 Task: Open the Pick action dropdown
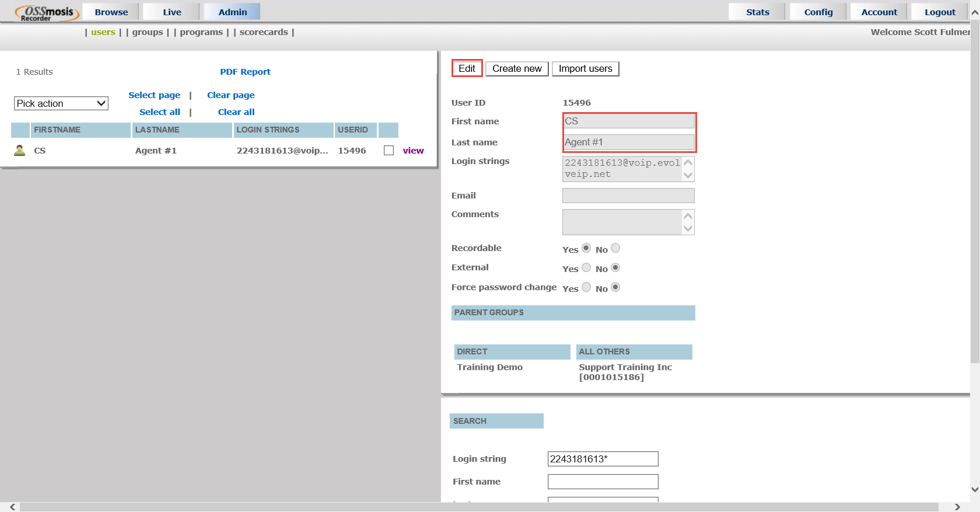click(x=61, y=103)
